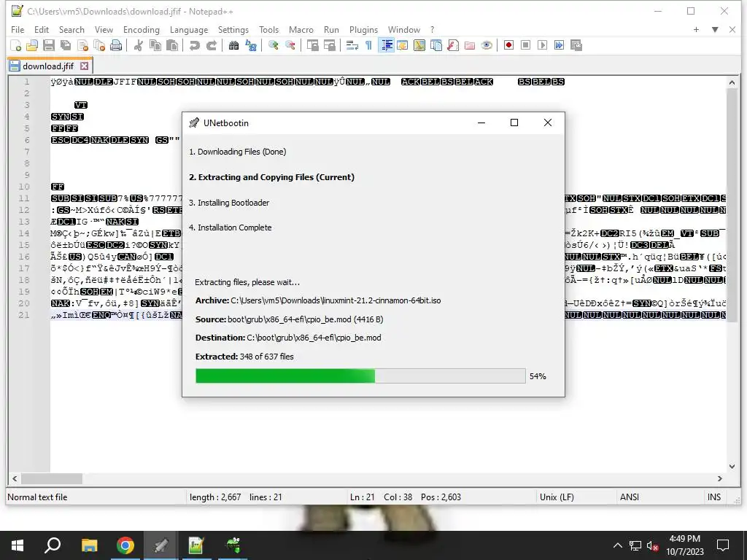This screenshot has width=747, height=560.
Task: Click the Save file icon
Action: click(49, 45)
